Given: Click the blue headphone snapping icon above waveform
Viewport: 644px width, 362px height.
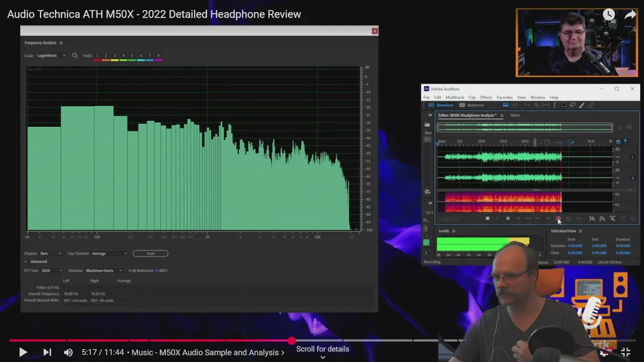Looking at the screenshot, I should click(618, 142).
